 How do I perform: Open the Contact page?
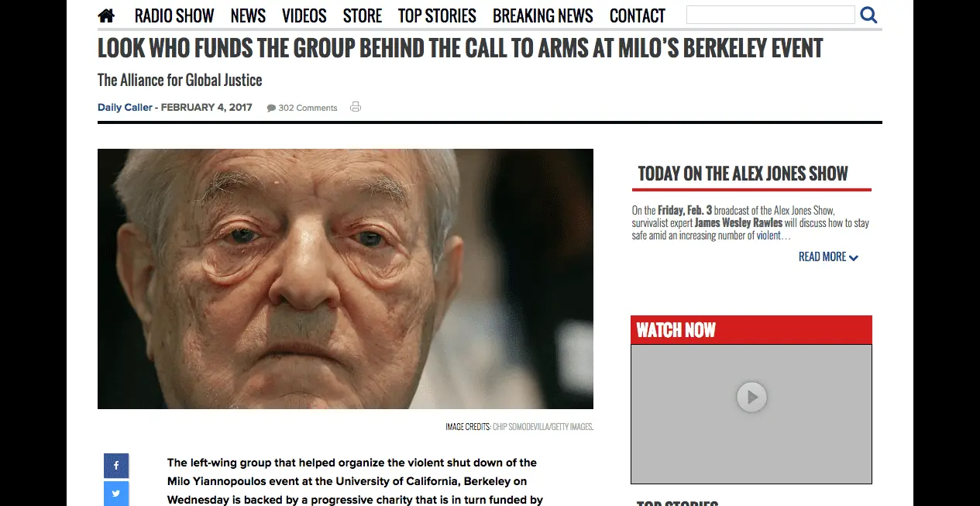638,15
